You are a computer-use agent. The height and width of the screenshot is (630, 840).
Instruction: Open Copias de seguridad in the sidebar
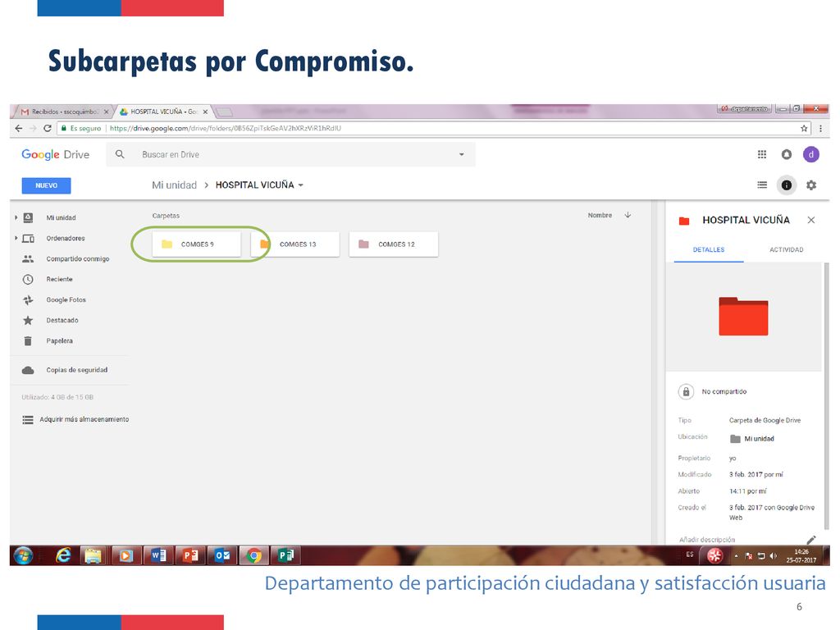[76, 370]
